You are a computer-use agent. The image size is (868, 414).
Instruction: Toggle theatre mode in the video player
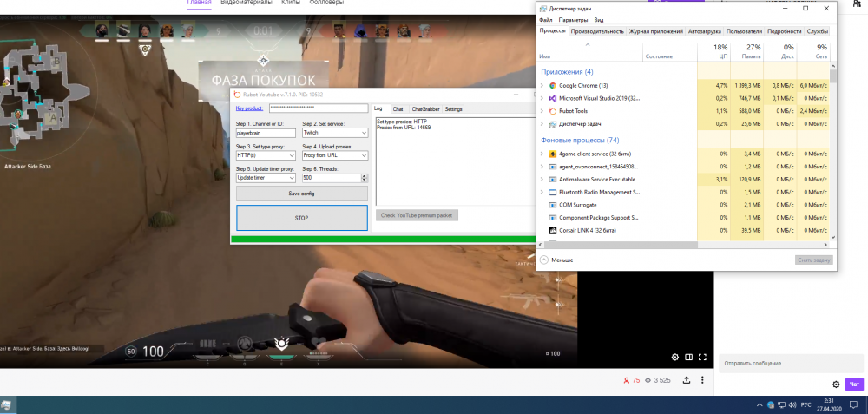point(688,357)
